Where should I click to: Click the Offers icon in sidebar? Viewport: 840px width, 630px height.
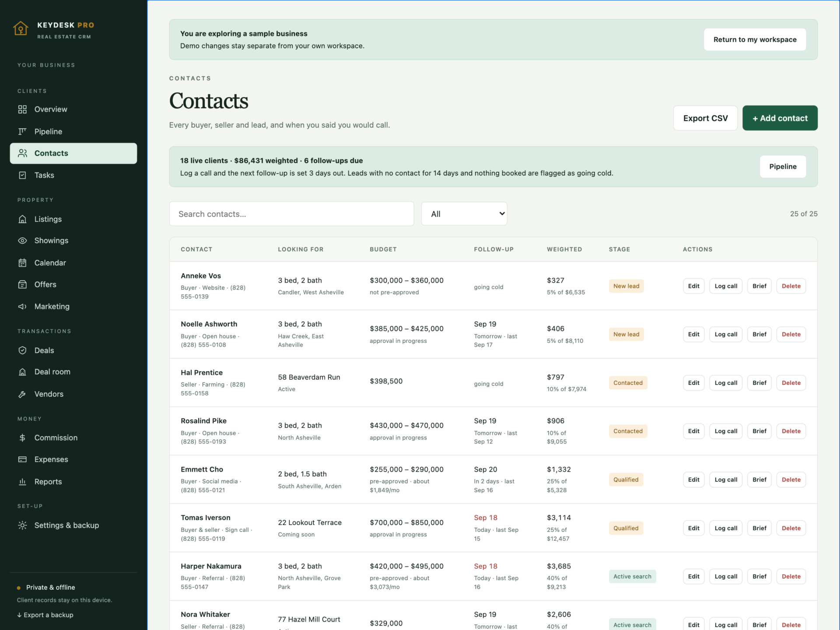22,284
